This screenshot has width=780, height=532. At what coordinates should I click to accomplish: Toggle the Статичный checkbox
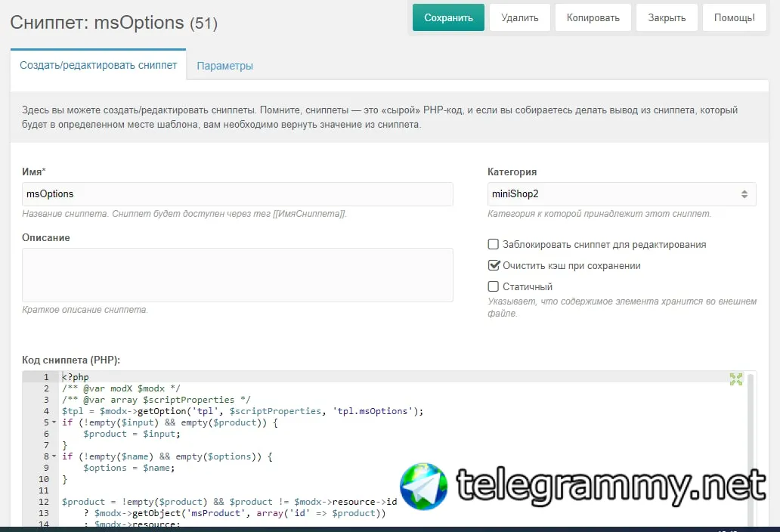pos(493,286)
